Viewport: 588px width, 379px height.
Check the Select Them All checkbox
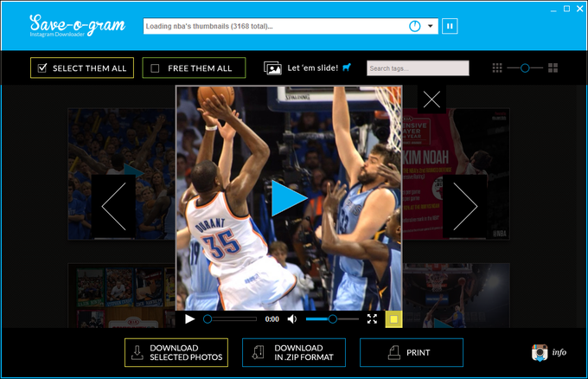coord(42,67)
